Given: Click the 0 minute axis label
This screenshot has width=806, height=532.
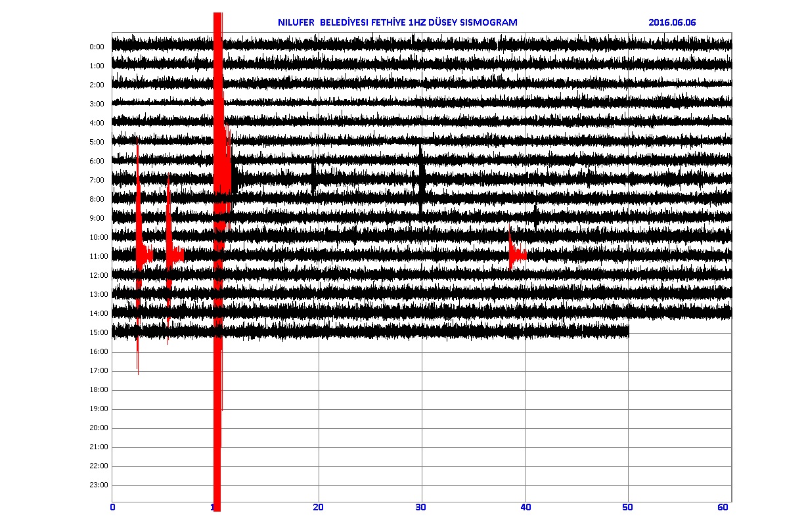Looking at the screenshot, I should (113, 507).
